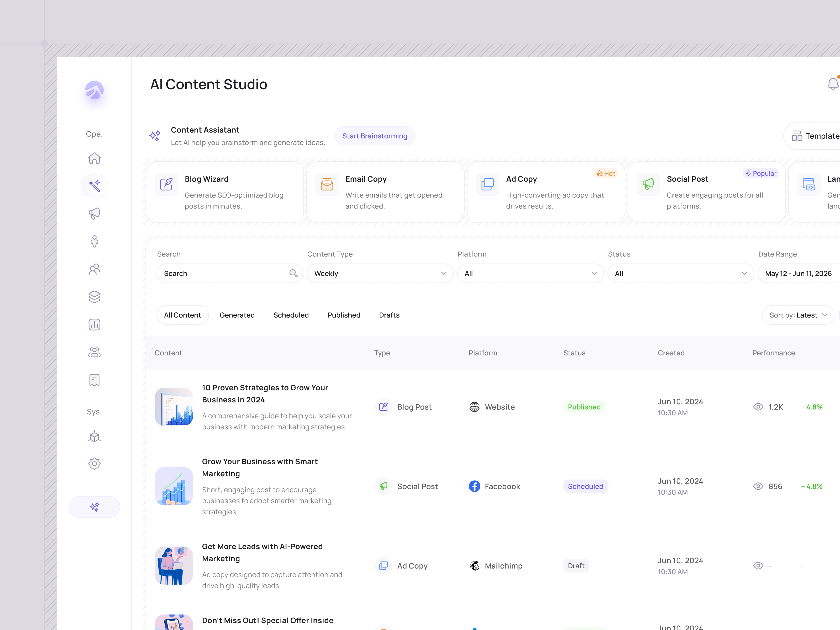Open the 10 Proven Strategies thumbnail

[x=174, y=407]
